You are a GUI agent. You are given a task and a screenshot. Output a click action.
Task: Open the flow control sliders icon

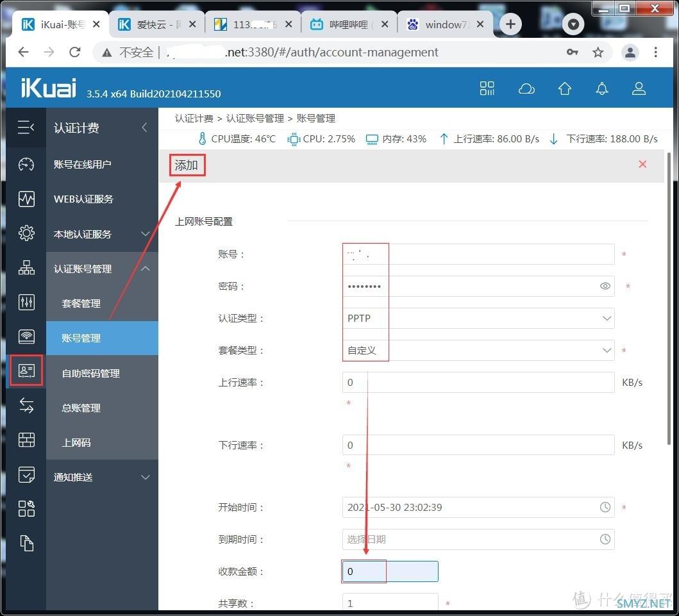26,302
